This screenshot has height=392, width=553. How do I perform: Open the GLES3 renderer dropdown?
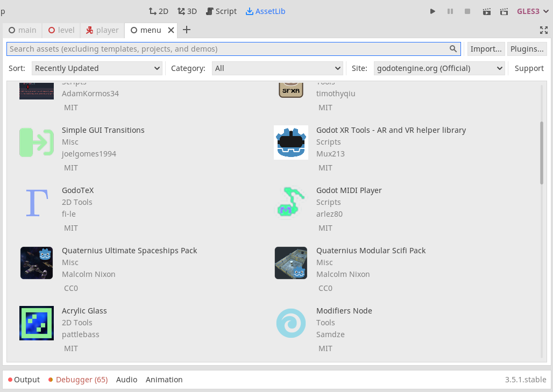pos(533,11)
